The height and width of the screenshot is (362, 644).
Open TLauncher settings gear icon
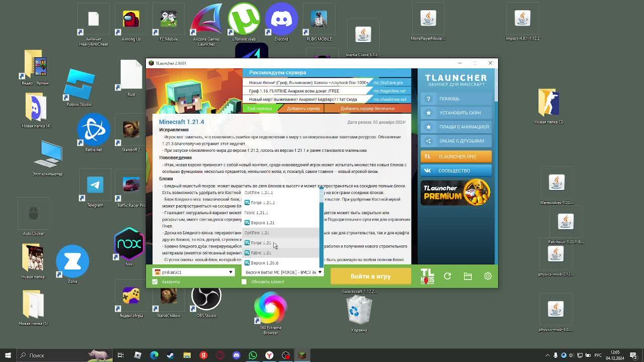point(488,276)
